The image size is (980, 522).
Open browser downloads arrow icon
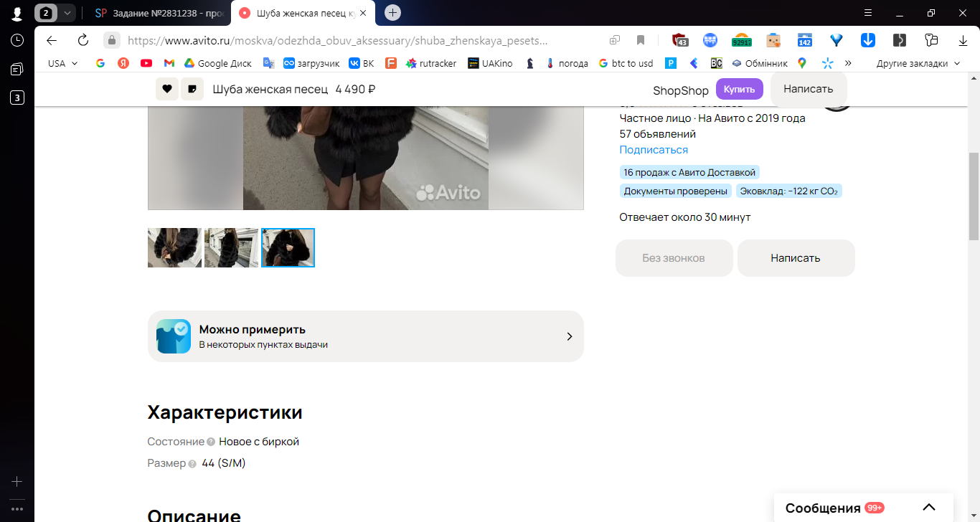pos(963,40)
